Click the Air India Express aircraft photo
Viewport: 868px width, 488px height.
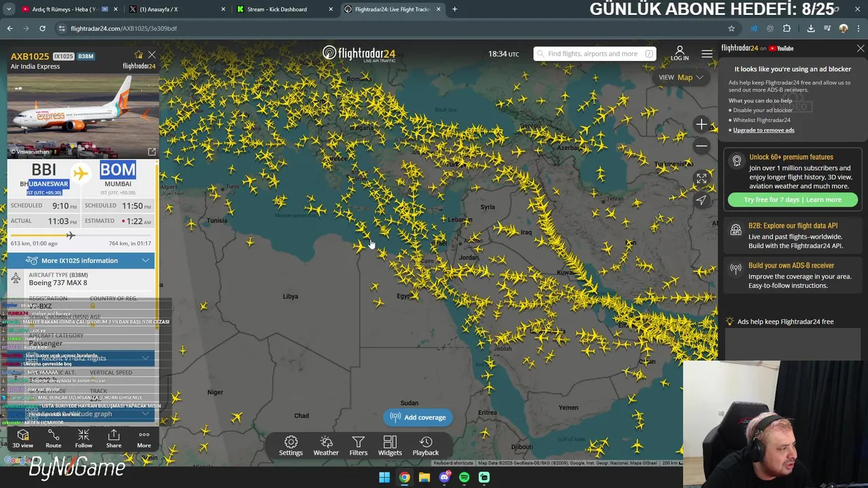[83, 115]
